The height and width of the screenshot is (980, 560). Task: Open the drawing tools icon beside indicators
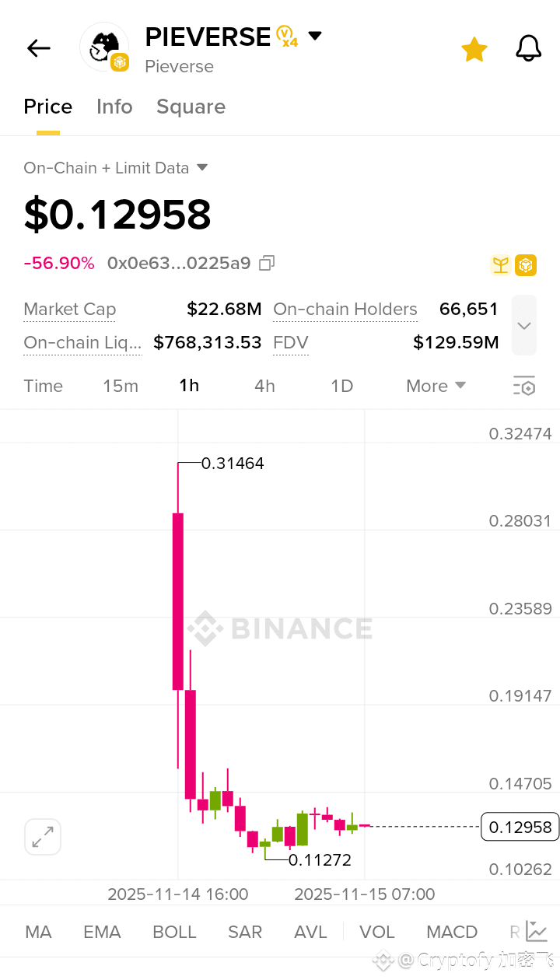[536, 931]
